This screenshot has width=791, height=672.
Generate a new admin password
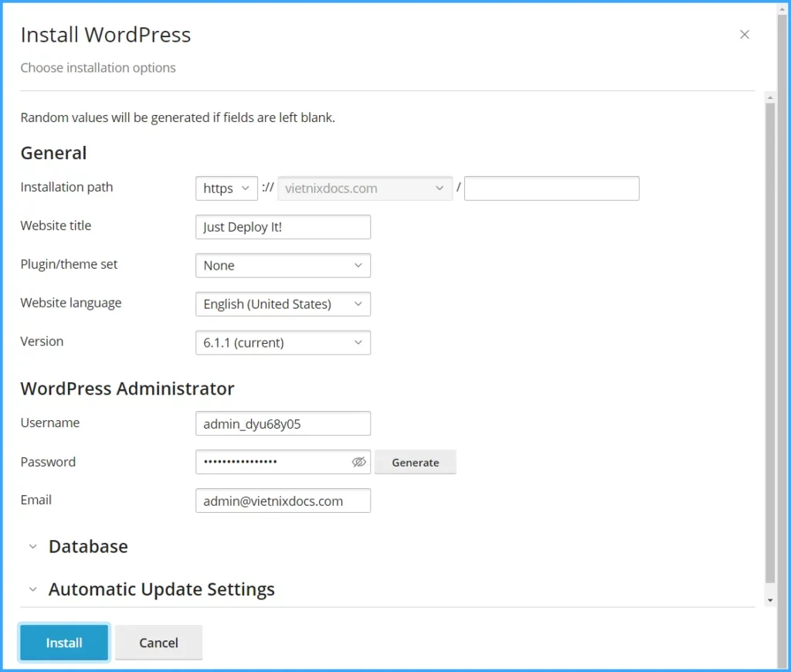(415, 461)
